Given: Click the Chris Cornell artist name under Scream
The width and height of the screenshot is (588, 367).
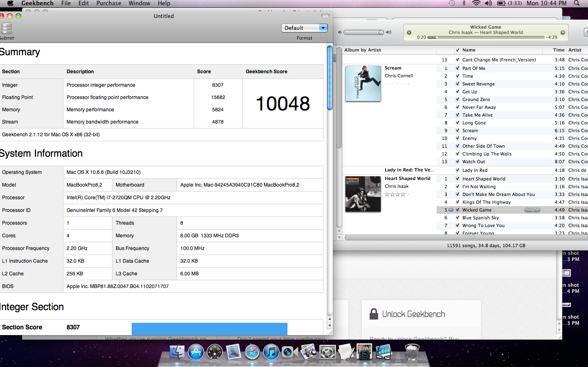Looking at the screenshot, I should (x=399, y=76).
